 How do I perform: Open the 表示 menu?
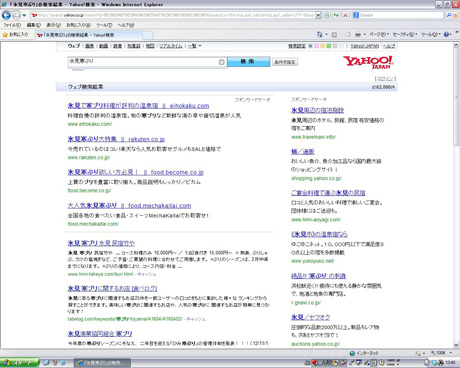(x=53, y=25)
